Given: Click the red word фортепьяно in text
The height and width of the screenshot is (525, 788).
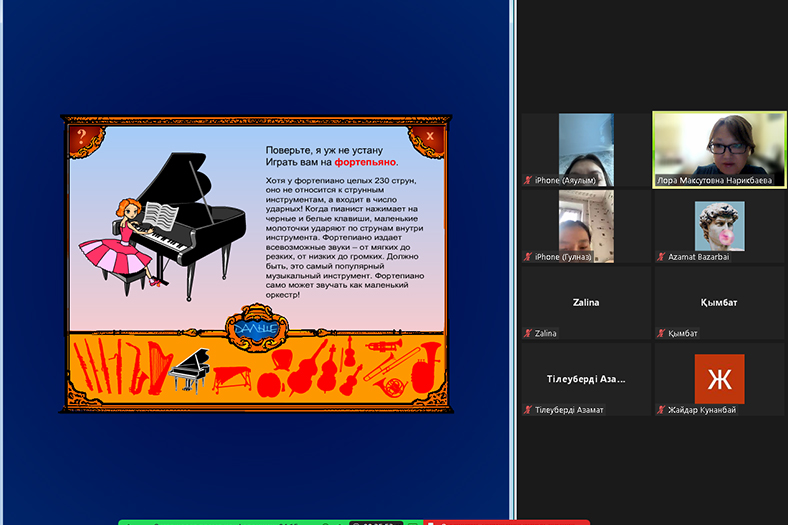Looking at the screenshot, I should 365,161.
